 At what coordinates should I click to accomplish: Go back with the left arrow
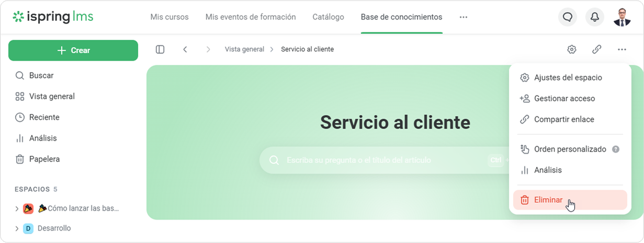pos(185,49)
